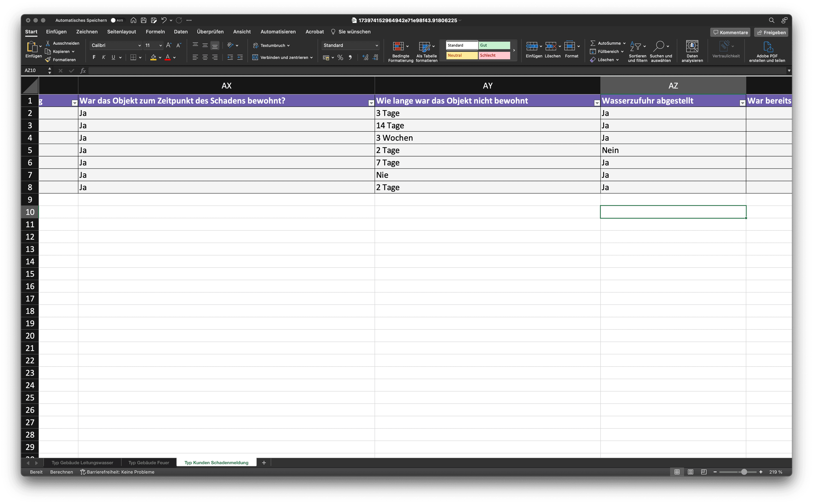Click the Bold (F) formatting icon
The width and height of the screenshot is (813, 504).
pyautogui.click(x=94, y=57)
